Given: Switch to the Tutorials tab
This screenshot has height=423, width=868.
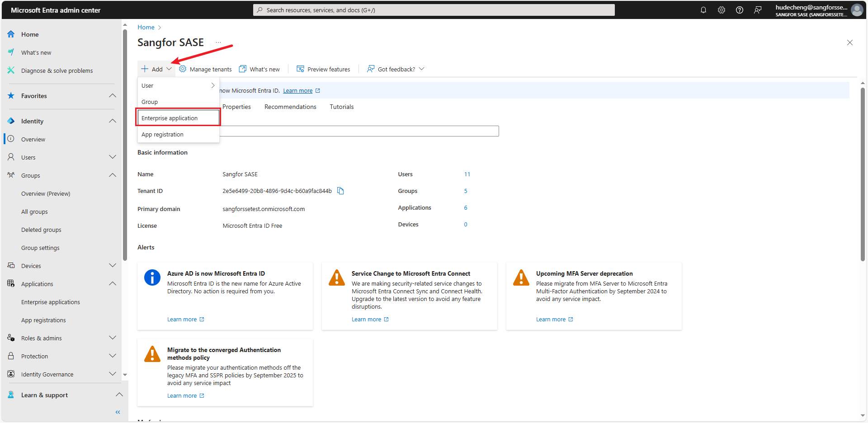Looking at the screenshot, I should tap(342, 107).
